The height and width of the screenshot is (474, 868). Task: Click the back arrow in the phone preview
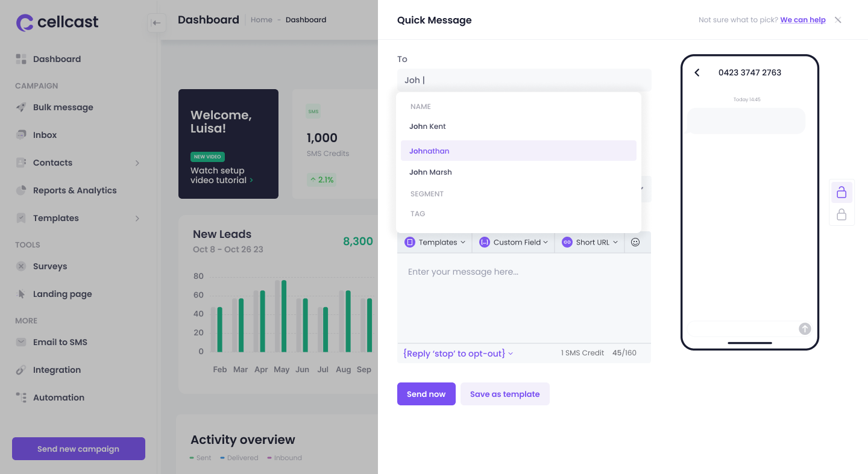(x=697, y=72)
